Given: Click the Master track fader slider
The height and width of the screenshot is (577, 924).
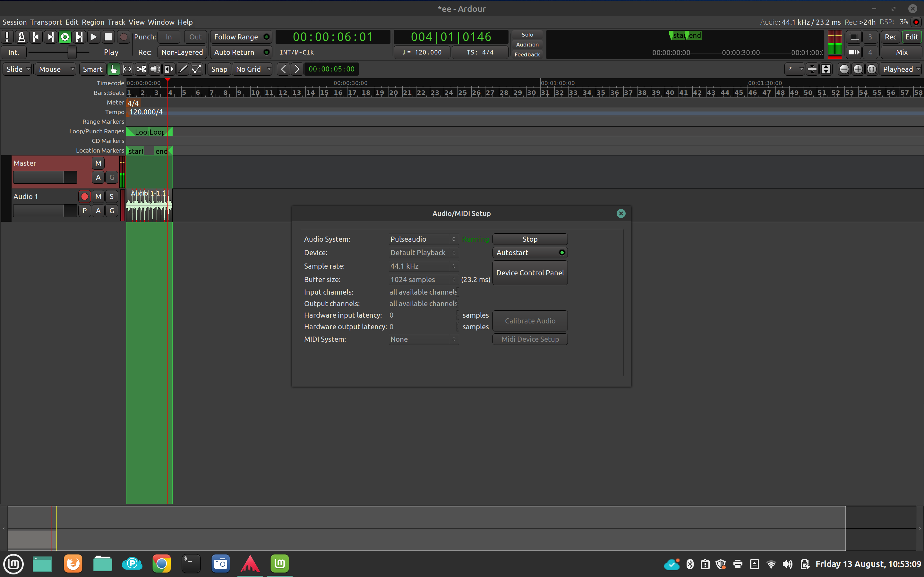Looking at the screenshot, I should pyautogui.click(x=45, y=178).
